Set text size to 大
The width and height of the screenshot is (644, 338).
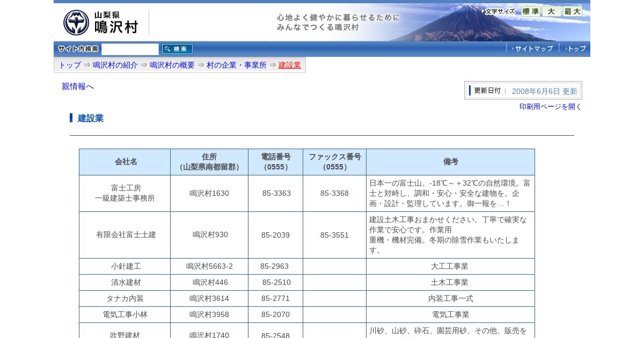click(x=551, y=11)
